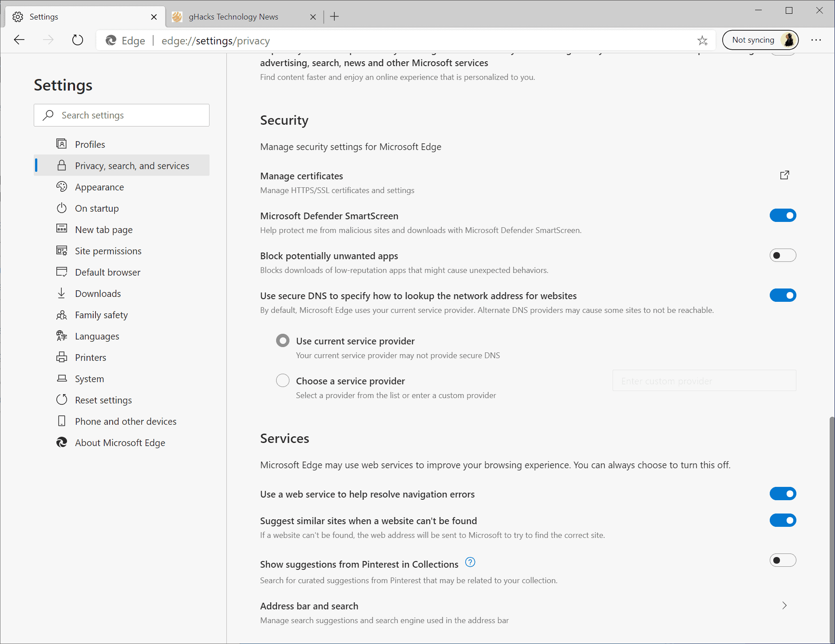Disable Microsoft Defender SmartScreen toggle
The width and height of the screenshot is (835, 644).
[x=783, y=215]
